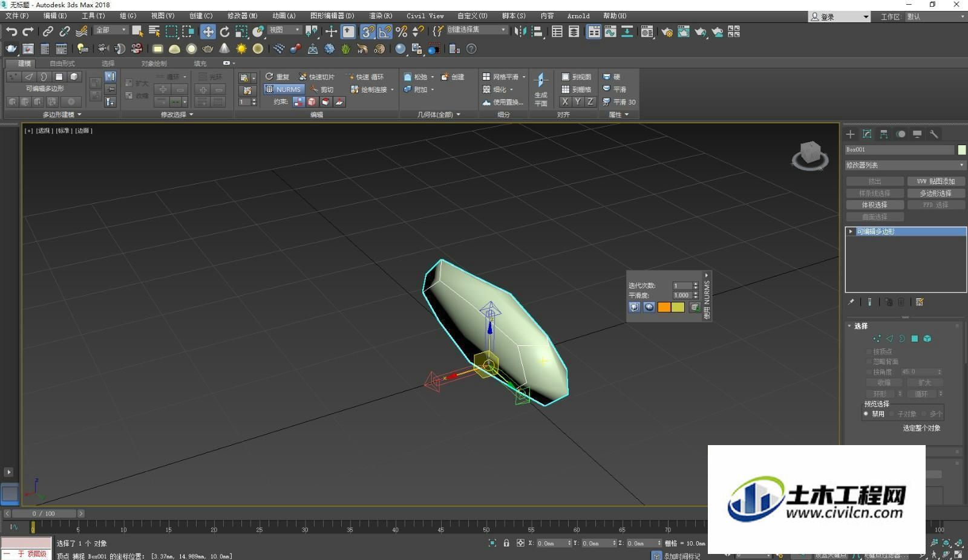The image size is (968, 560).
Task: Toggle the Percent Snap icon
Action: [401, 31]
